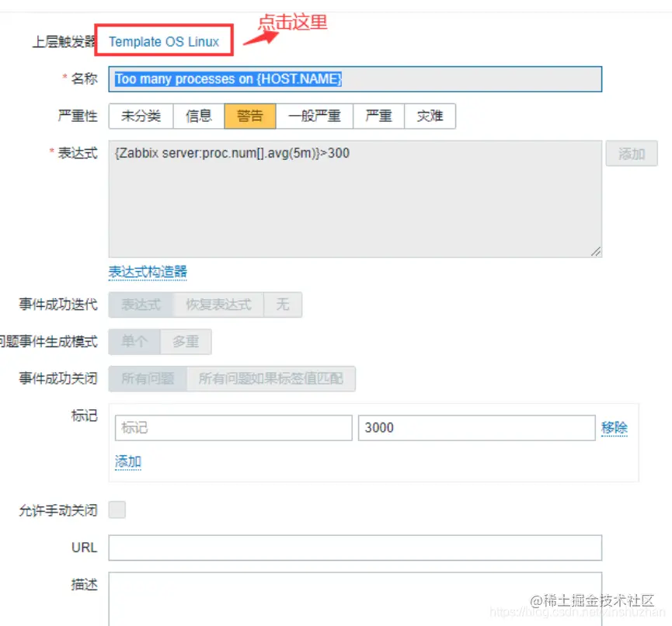The width and height of the screenshot is (672, 626).
Task: Select severity 未分类
Action: (141, 116)
